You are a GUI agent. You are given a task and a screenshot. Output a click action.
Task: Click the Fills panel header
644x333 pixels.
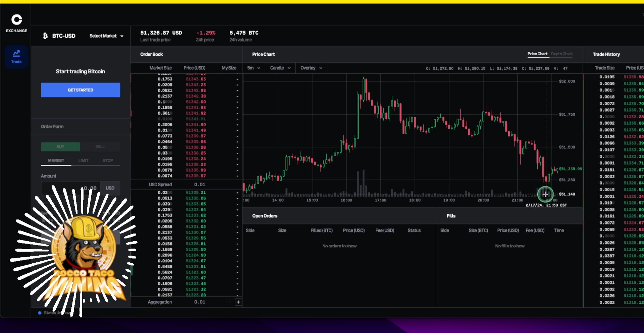(x=451, y=216)
